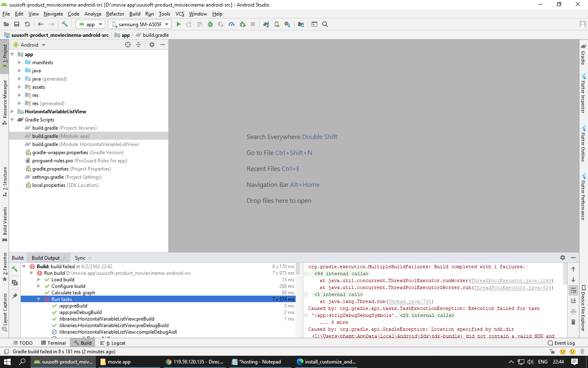The image size is (588, 368).
Task: Click the Build panel gear settings icon
Action: (x=563, y=258)
